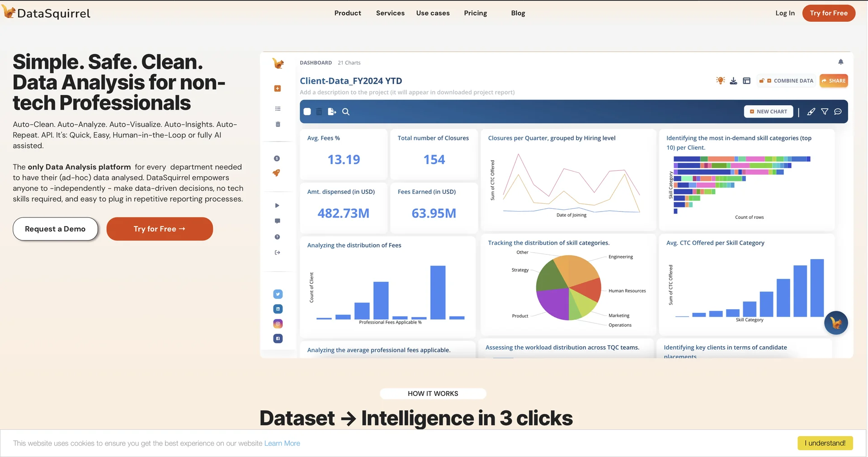Image resolution: width=868 pixels, height=457 pixels.
Task: Click the Analyzing the distribution of Fees title
Action: (354, 245)
